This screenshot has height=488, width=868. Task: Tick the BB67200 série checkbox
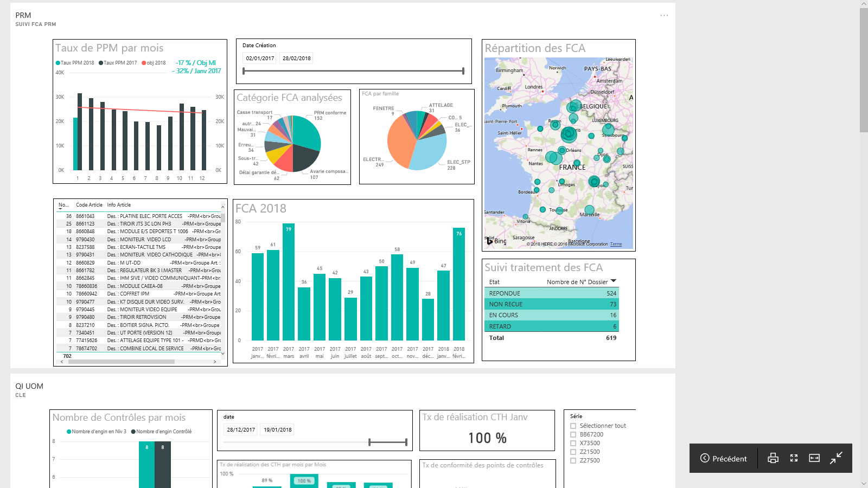(573, 435)
